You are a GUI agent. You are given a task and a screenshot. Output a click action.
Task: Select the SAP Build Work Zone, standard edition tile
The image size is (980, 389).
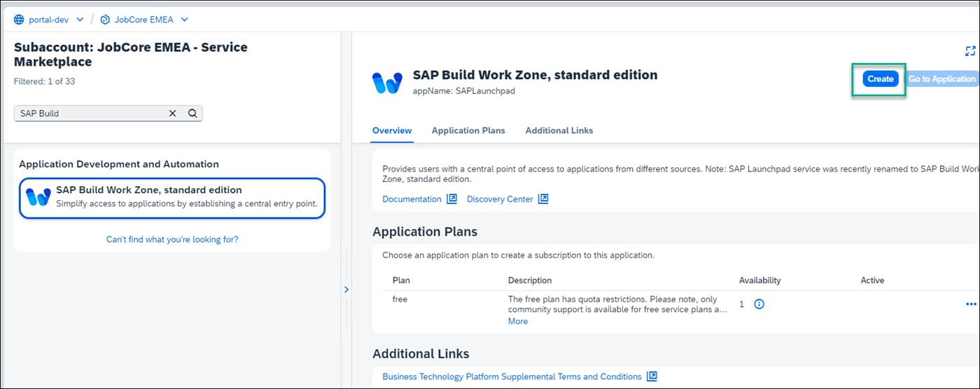tap(172, 198)
